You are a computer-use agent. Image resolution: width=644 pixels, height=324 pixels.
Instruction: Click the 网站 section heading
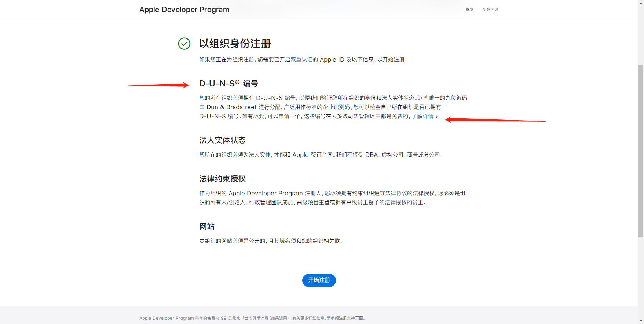pyautogui.click(x=207, y=227)
